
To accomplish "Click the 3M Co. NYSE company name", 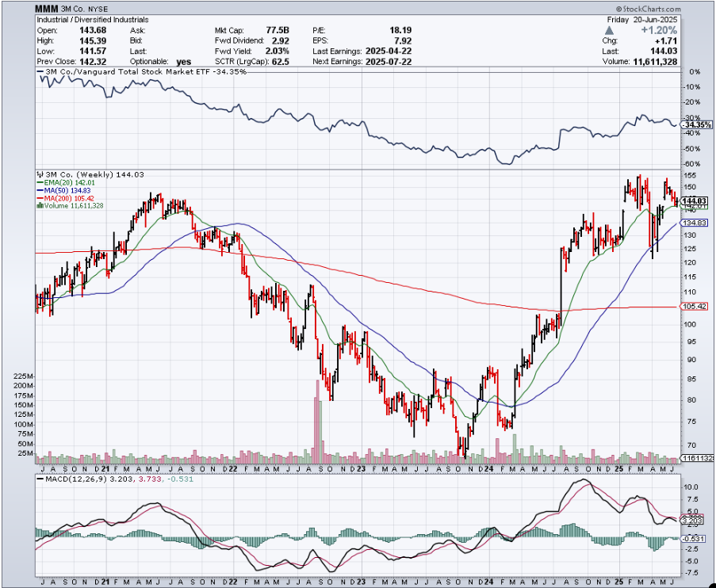I will [x=86, y=9].
